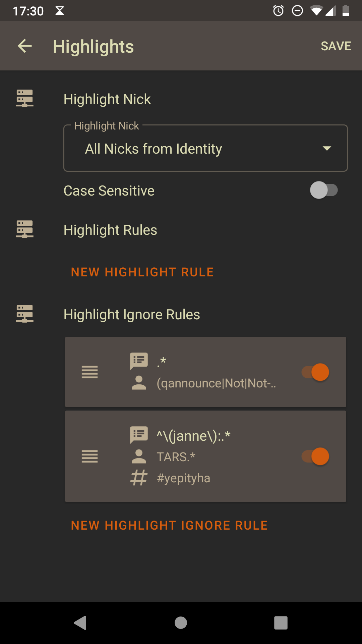Click the dropdown arrow next to All Nicks from Identity
Image resolution: width=362 pixels, height=644 pixels.
click(327, 148)
